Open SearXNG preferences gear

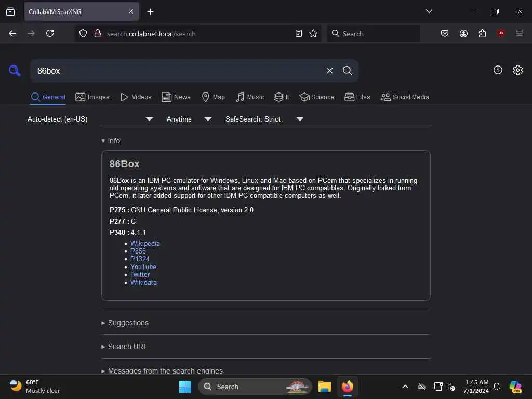pyautogui.click(x=517, y=70)
